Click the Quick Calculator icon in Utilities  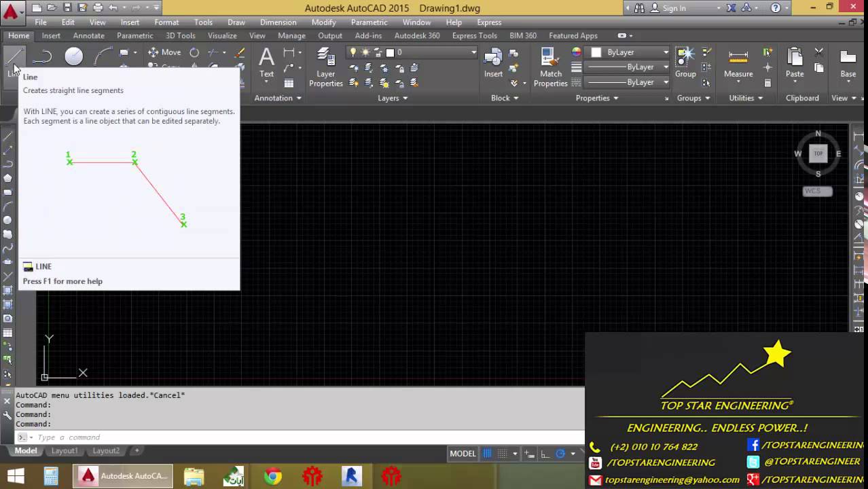click(767, 83)
